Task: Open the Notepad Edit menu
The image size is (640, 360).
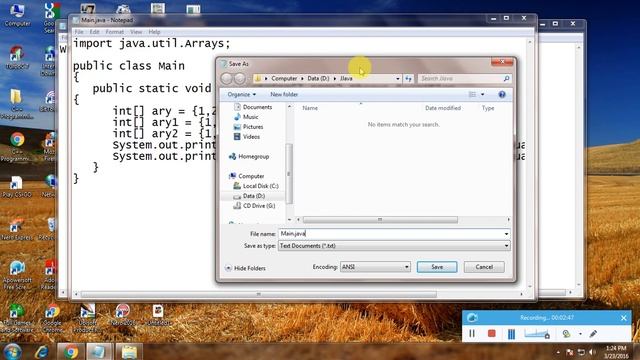Action: click(x=94, y=32)
